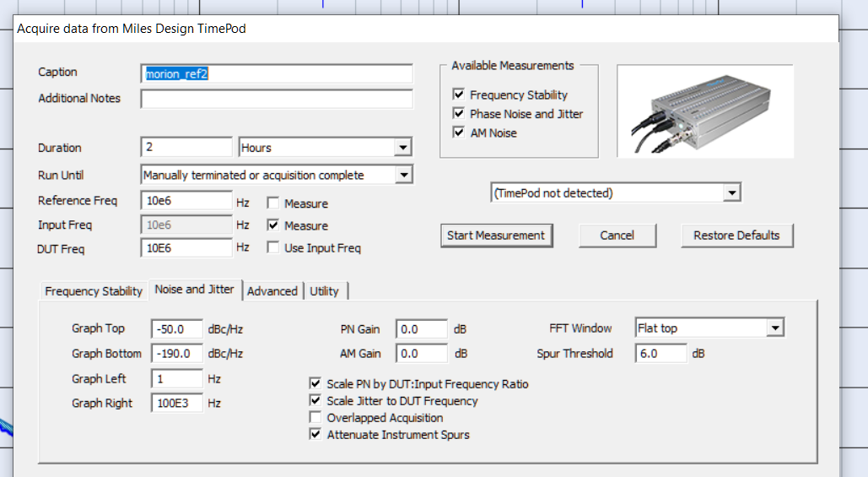868x477 pixels.
Task: Click the Cancel button
Action: click(617, 236)
